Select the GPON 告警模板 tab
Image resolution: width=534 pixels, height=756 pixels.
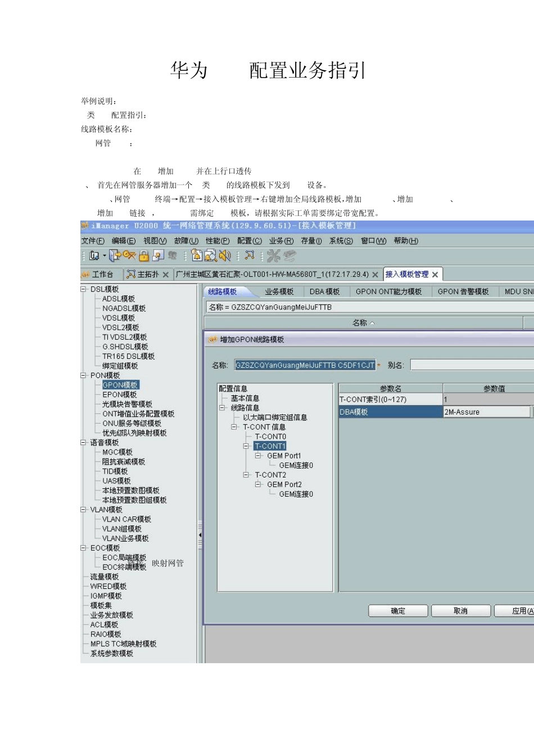point(463,292)
